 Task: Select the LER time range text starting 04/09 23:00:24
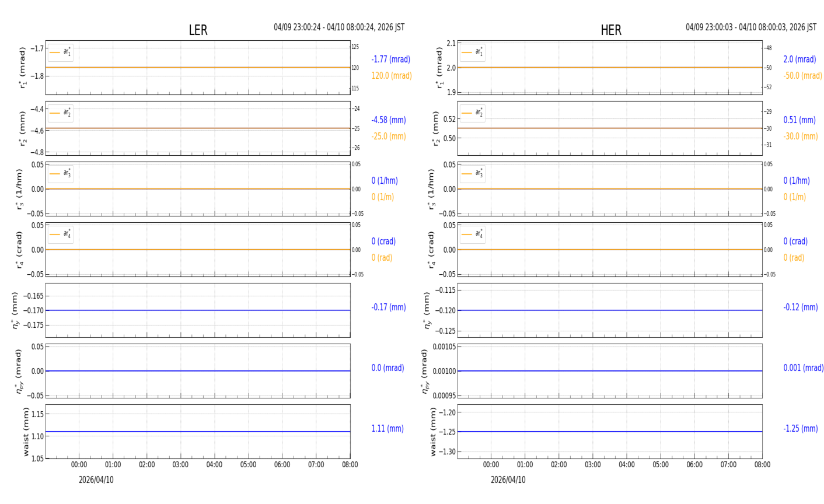tap(339, 27)
